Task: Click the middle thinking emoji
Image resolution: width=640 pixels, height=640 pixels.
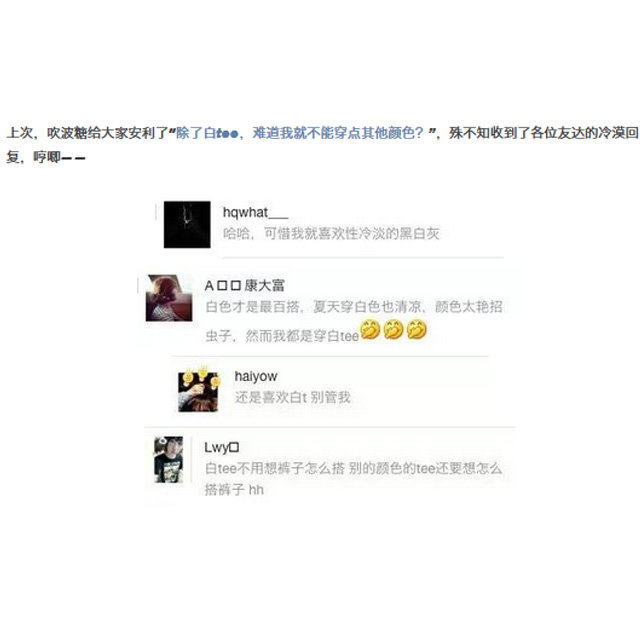Action: point(393,330)
